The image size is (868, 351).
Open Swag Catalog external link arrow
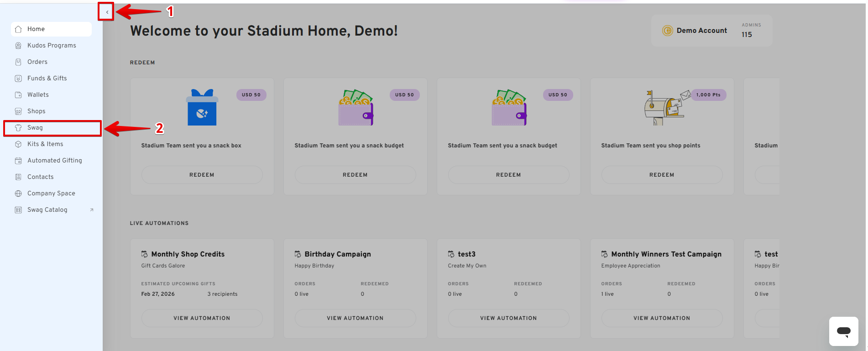pyautogui.click(x=92, y=210)
